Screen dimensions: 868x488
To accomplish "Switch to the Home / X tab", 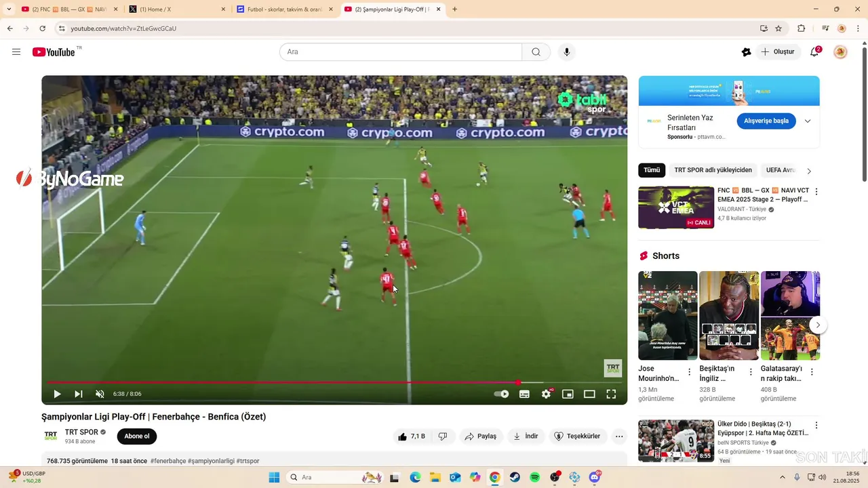I will pos(178,9).
